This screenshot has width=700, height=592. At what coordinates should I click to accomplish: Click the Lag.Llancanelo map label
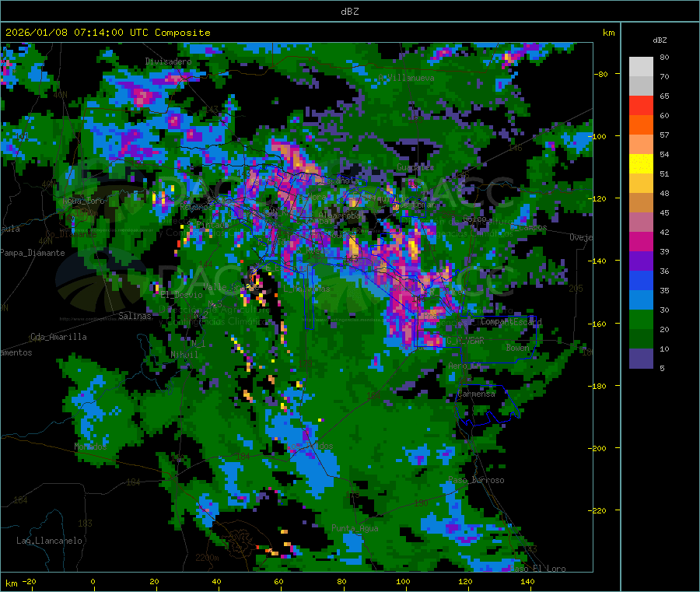tap(49, 541)
